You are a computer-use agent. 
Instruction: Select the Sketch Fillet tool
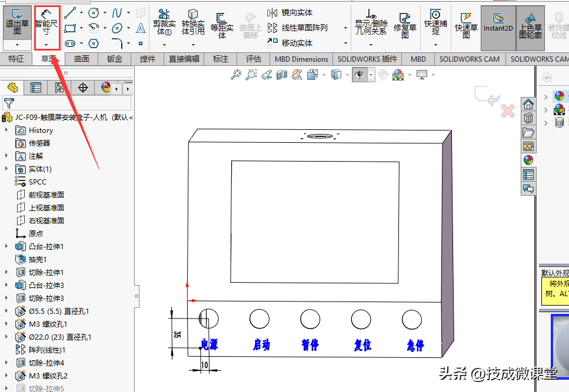click(117, 43)
